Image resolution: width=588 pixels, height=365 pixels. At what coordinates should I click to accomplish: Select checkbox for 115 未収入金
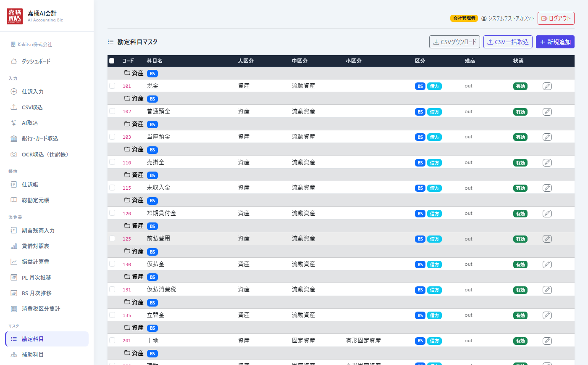(x=112, y=188)
